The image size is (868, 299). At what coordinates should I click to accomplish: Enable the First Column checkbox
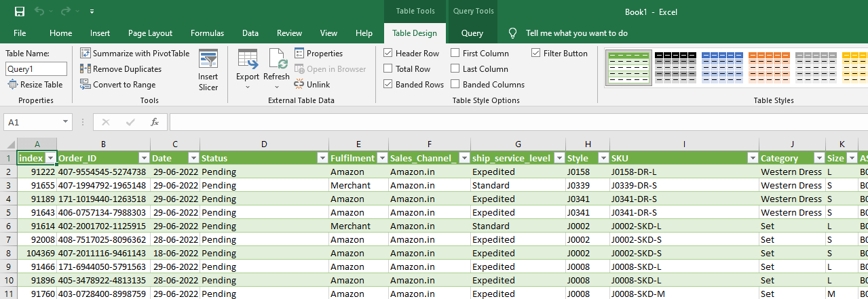click(x=455, y=53)
